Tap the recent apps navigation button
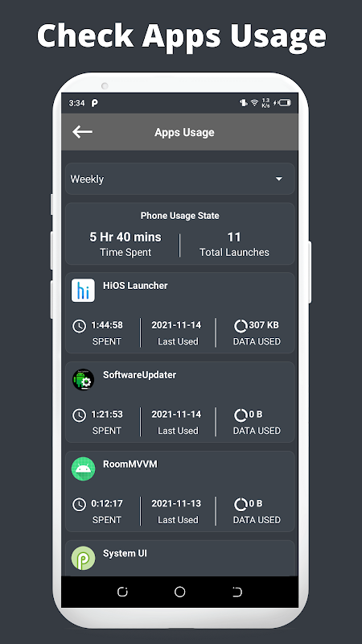The height and width of the screenshot is (644, 362). [122, 592]
